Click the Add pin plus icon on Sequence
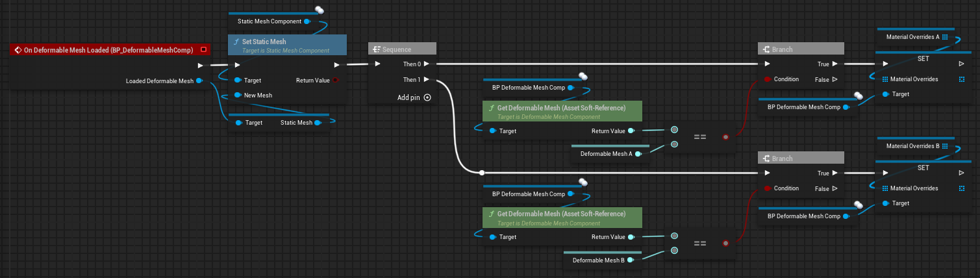This screenshot has width=980, height=278. [427, 97]
